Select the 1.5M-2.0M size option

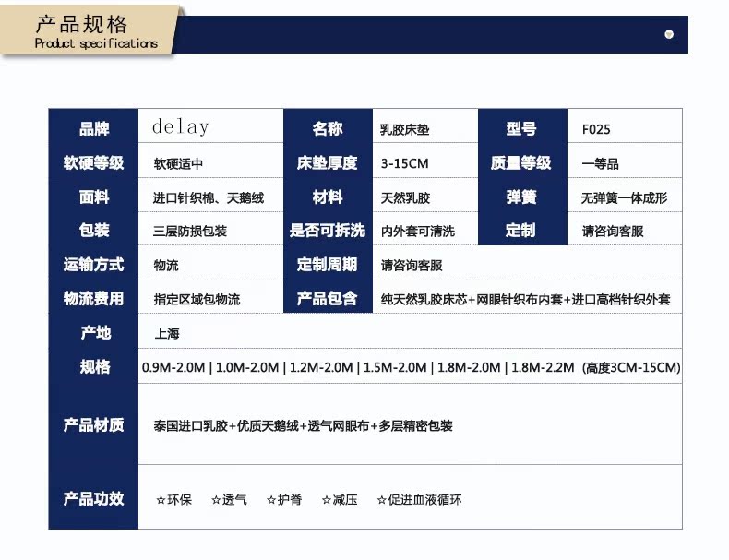point(395,367)
